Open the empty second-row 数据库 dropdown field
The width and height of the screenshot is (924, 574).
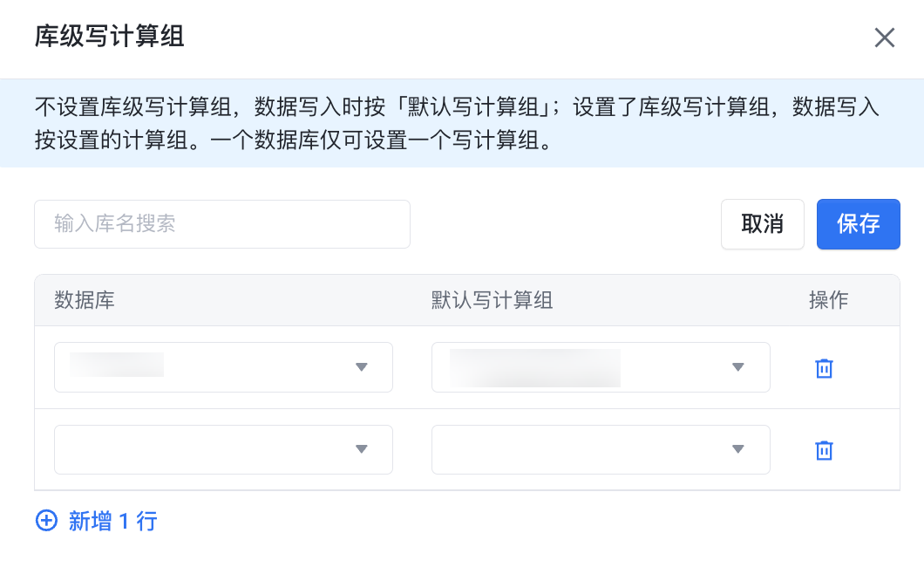point(209,449)
